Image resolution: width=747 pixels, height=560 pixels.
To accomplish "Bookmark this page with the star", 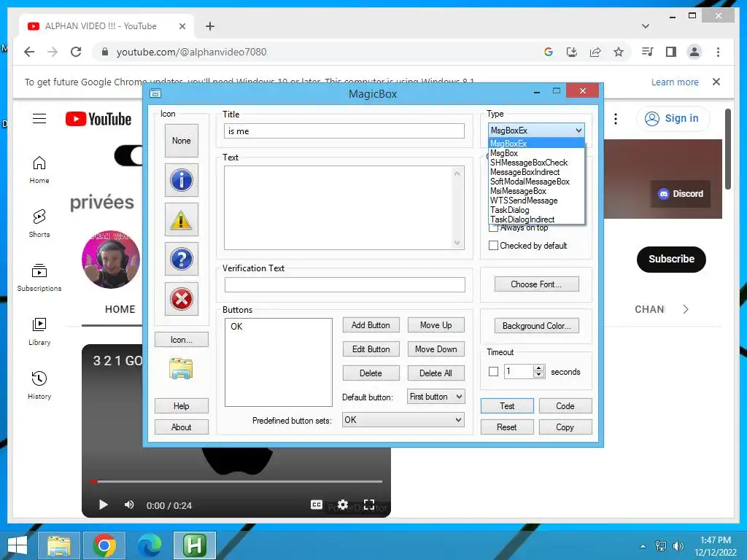I will tap(619, 52).
